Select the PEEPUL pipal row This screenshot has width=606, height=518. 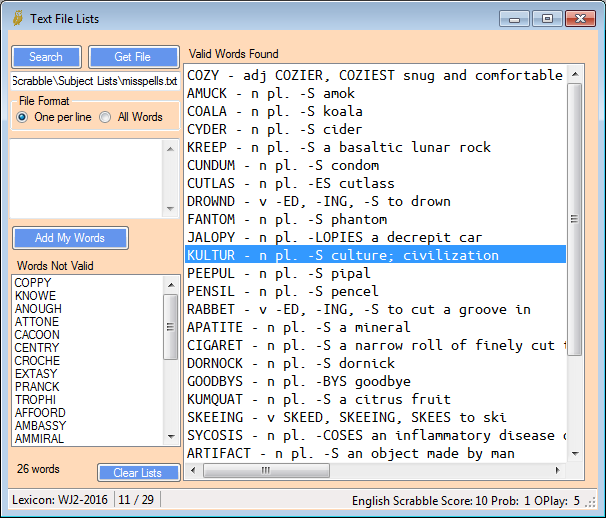pos(376,273)
